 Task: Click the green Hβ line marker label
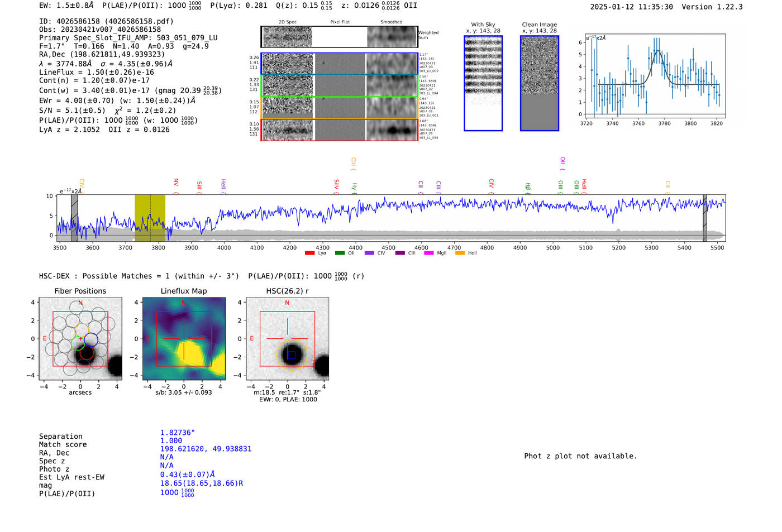coord(528,187)
